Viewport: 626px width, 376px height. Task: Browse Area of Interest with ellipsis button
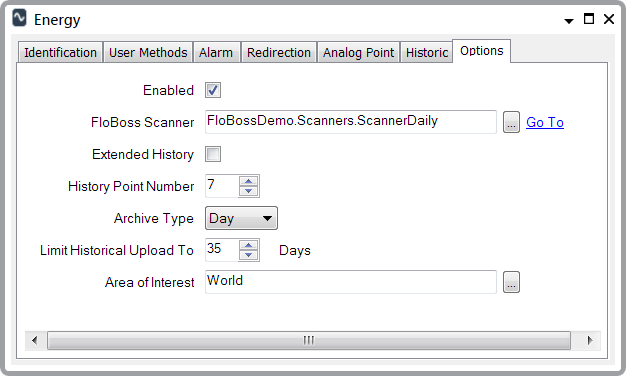[x=511, y=282]
